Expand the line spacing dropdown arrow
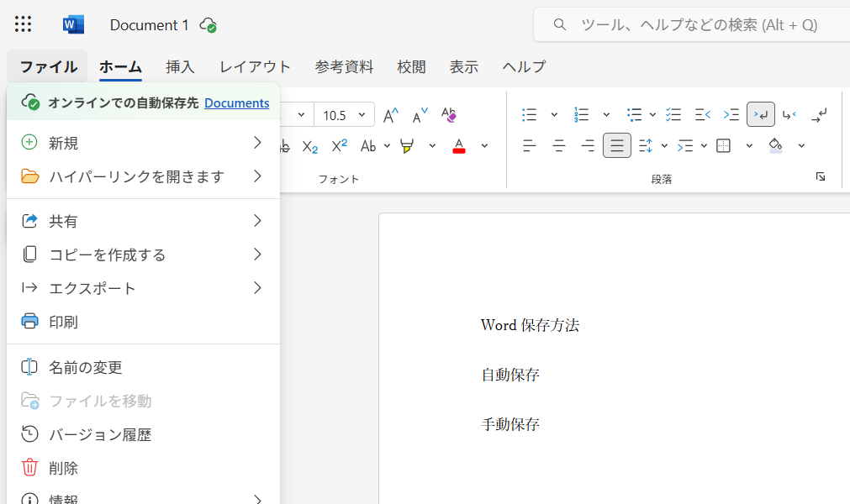Viewport: 850px width, 504px height. (664, 145)
